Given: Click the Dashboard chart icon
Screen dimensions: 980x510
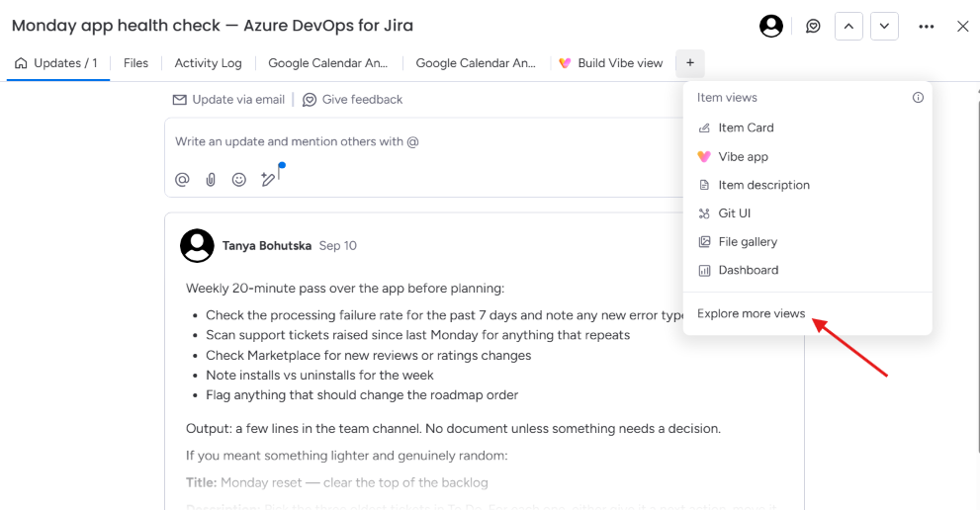Looking at the screenshot, I should (x=704, y=271).
